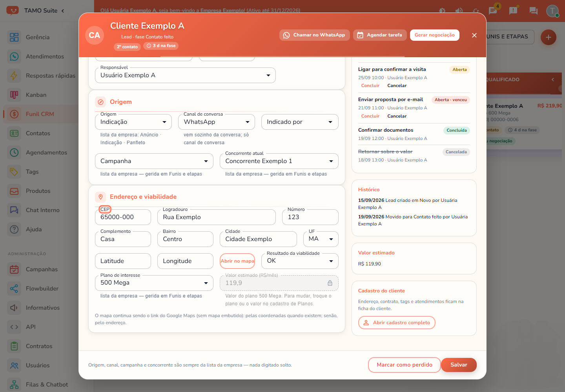Click Gerar negociação button
This screenshot has height=392, width=565.
point(435,35)
